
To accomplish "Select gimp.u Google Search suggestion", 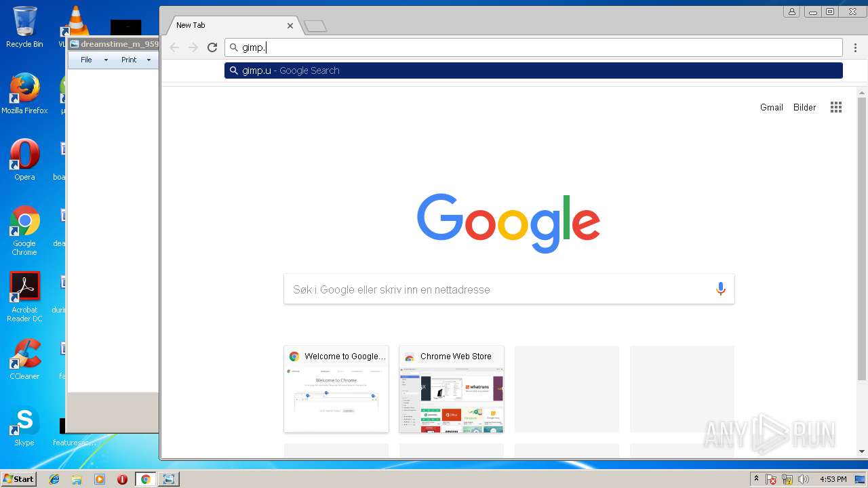I will [534, 70].
